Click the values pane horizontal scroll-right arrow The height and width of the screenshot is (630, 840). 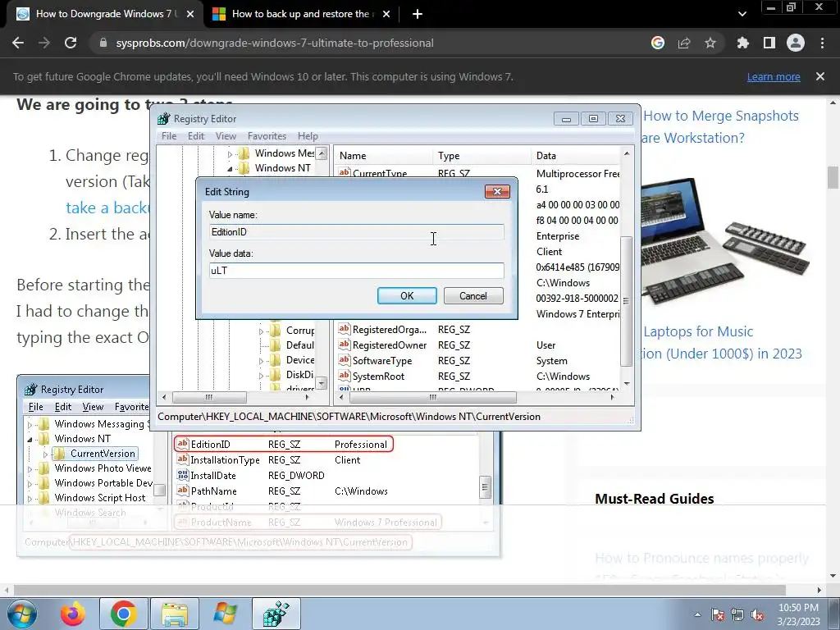[612, 398]
